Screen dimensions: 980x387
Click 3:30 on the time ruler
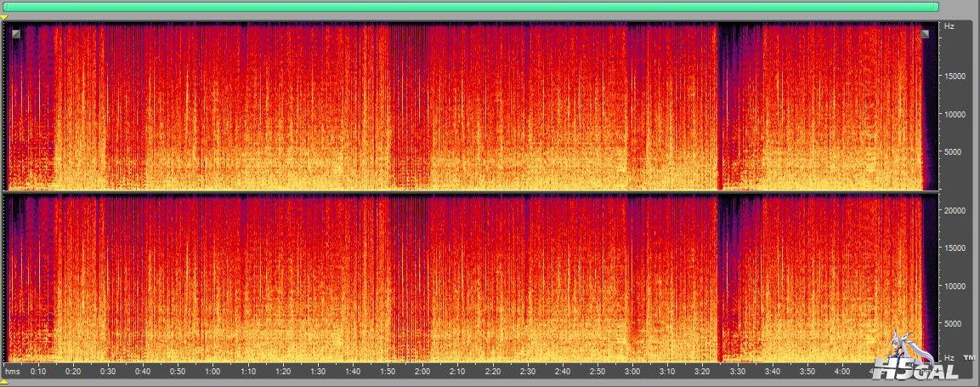(x=736, y=371)
